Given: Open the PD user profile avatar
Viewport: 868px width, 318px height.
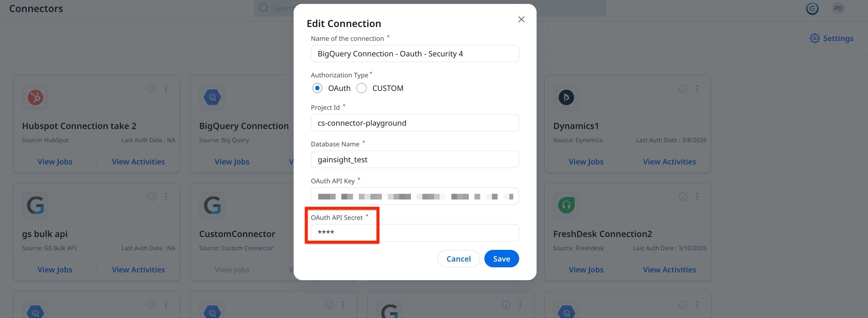Looking at the screenshot, I should (838, 8).
